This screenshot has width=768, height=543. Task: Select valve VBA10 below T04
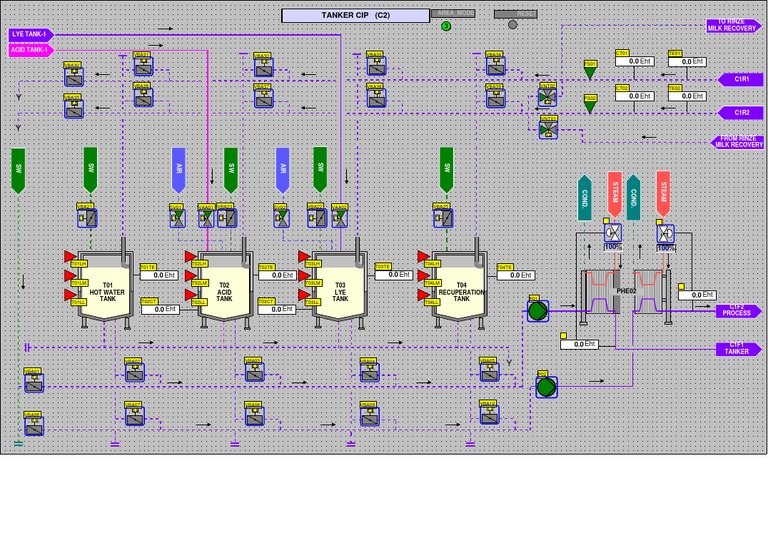click(x=489, y=415)
